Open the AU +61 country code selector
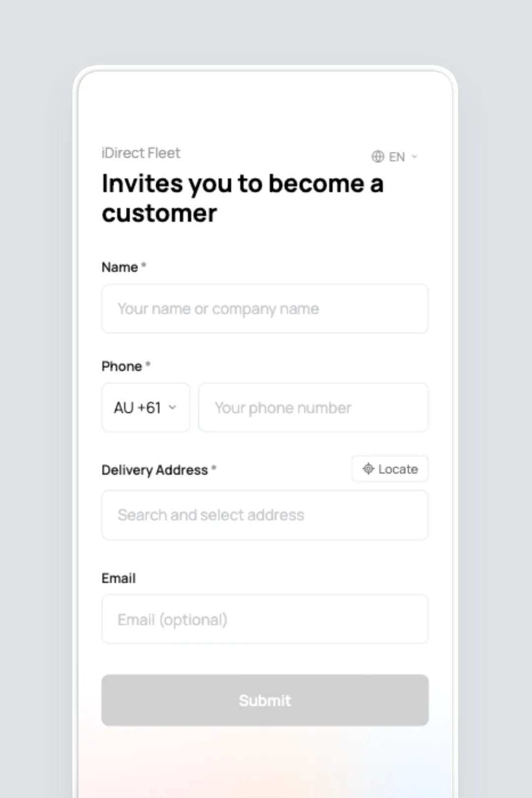This screenshot has height=798, width=532. 145,408
